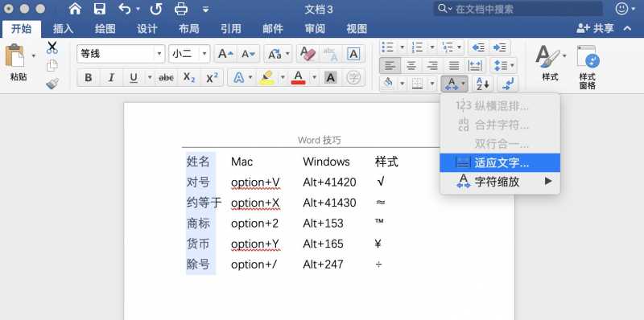Switch to the 插入 tab
Screen dimensions: 644x320
pyautogui.click(x=64, y=29)
